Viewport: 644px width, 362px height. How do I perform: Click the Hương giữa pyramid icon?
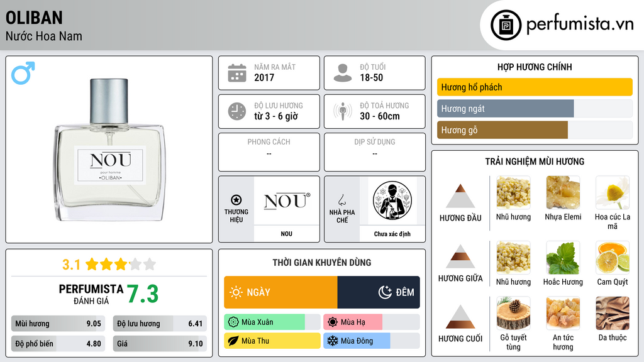[460, 256]
